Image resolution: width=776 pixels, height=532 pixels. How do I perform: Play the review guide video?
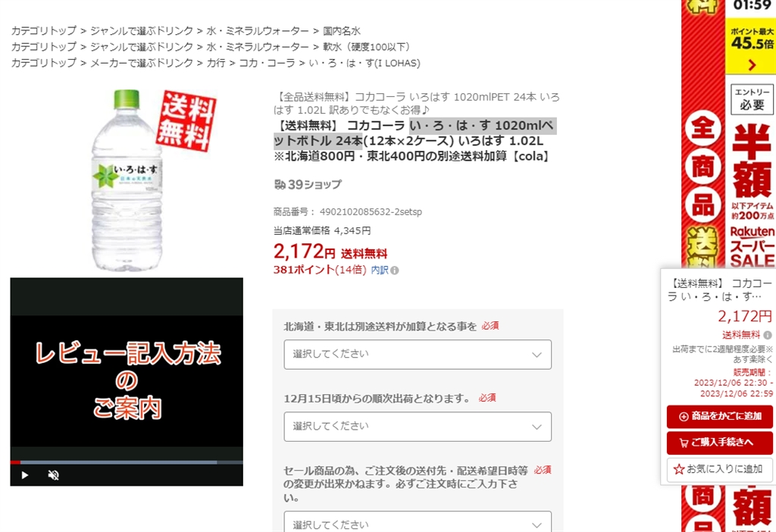click(25, 475)
